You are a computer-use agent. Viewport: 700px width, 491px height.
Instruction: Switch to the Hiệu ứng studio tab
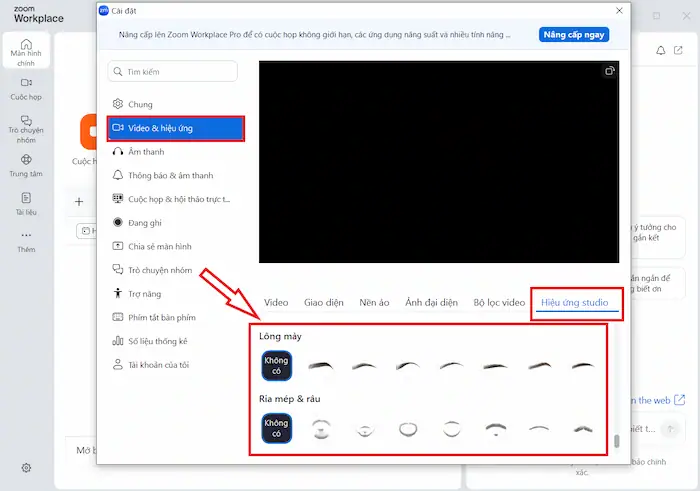coord(574,302)
